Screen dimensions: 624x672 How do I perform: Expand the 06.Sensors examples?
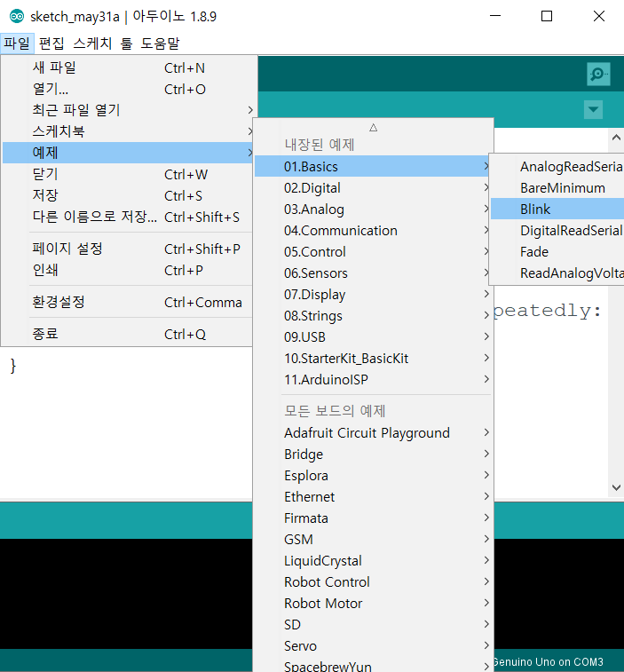(373, 273)
